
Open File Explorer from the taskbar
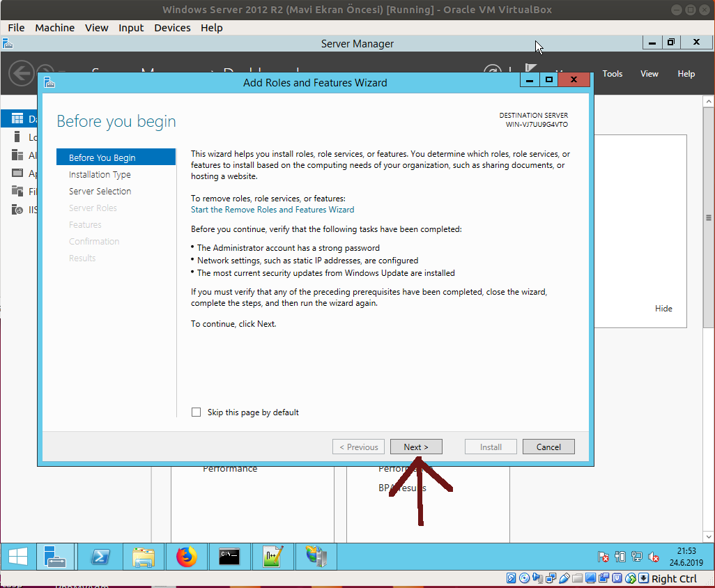pos(144,557)
